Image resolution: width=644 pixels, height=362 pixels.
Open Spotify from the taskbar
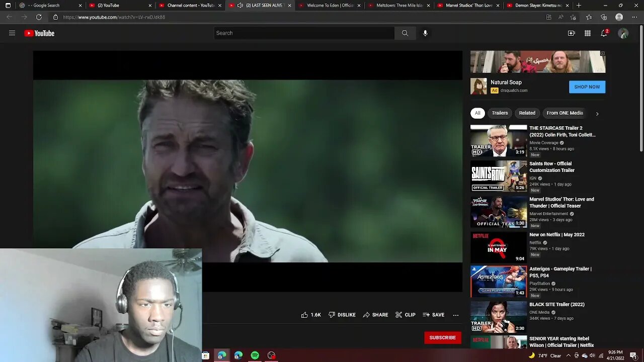click(255, 355)
